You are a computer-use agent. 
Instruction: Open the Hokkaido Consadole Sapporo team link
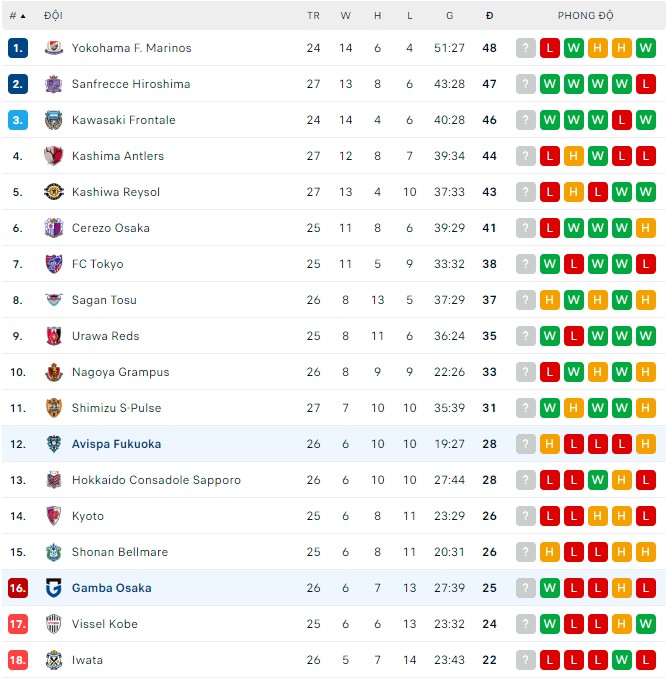[x=156, y=480]
